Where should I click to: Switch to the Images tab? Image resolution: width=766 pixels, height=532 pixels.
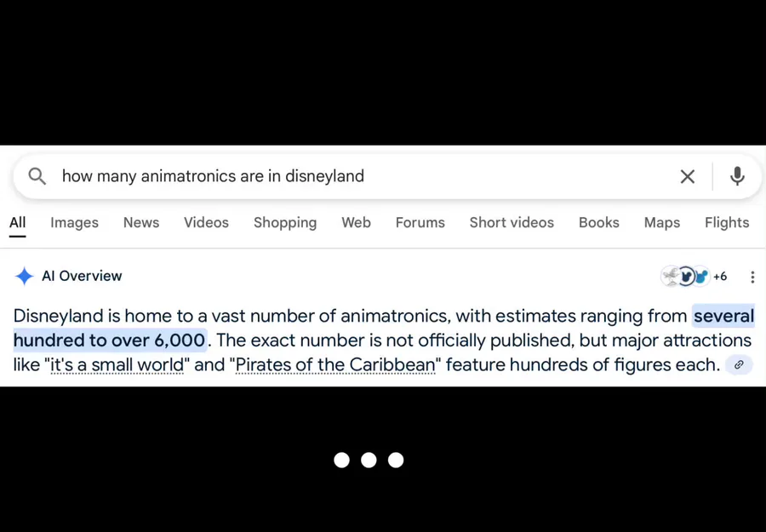74,223
